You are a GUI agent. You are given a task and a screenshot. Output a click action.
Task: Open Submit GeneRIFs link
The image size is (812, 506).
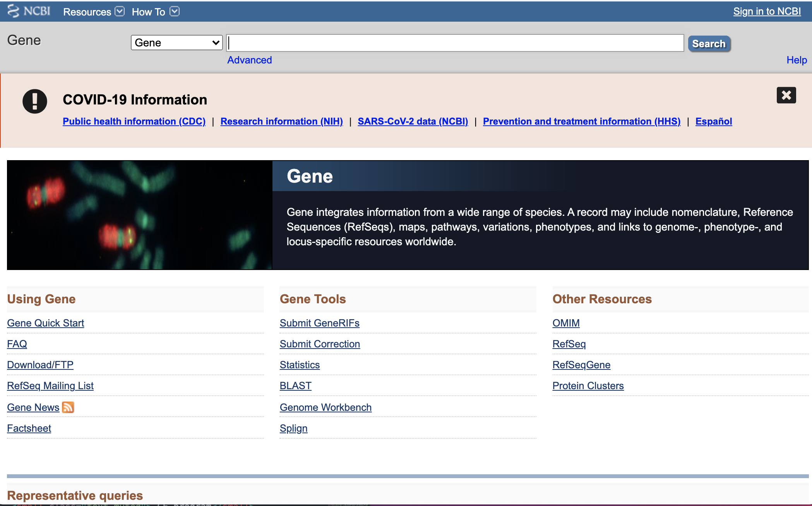pyautogui.click(x=320, y=323)
